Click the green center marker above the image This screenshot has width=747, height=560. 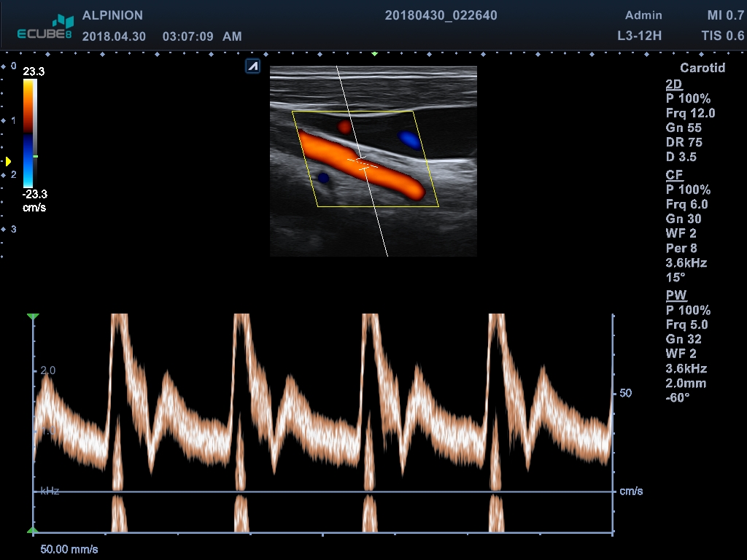(374, 54)
